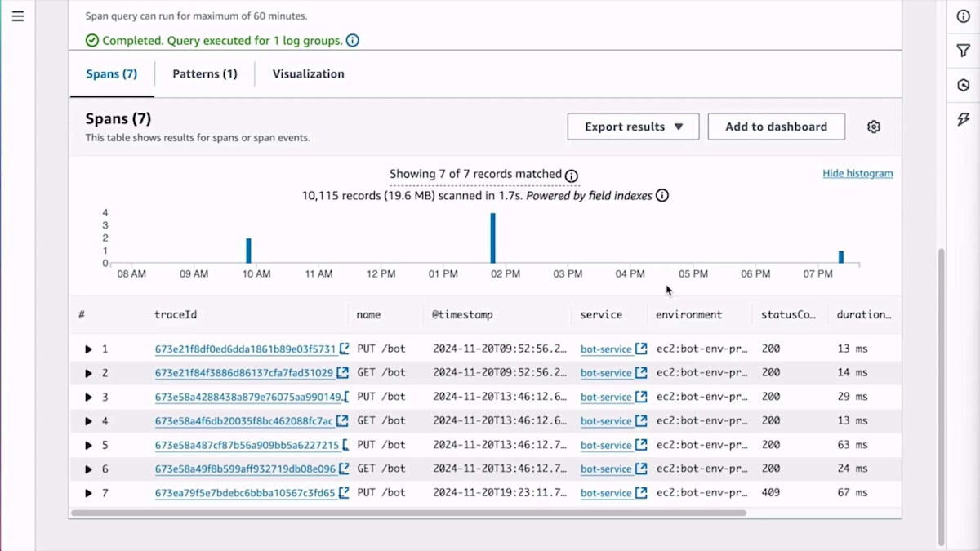The image size is (980, 551).
Task: Open bot-service external icon in row 5
Action: [x=641, y=445]
